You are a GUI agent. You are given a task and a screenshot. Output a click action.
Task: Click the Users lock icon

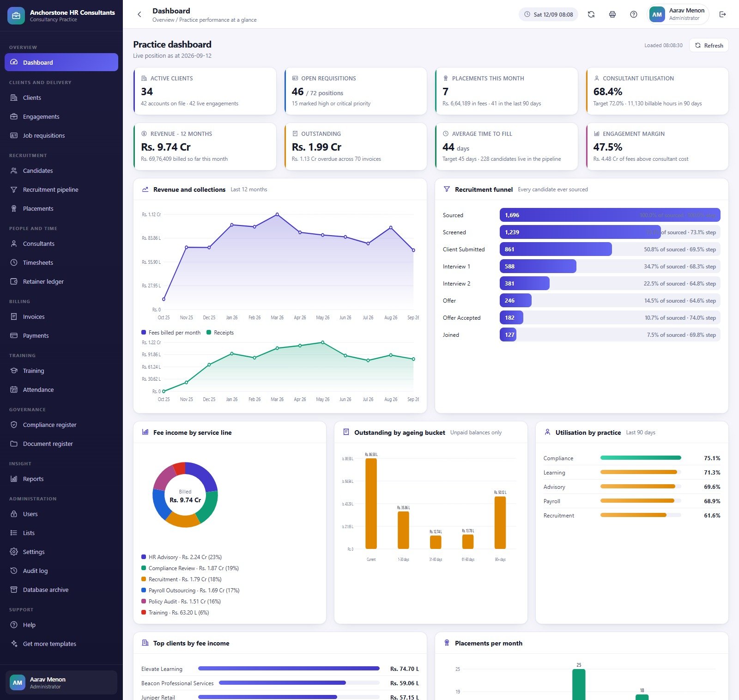tap(14, 514)
